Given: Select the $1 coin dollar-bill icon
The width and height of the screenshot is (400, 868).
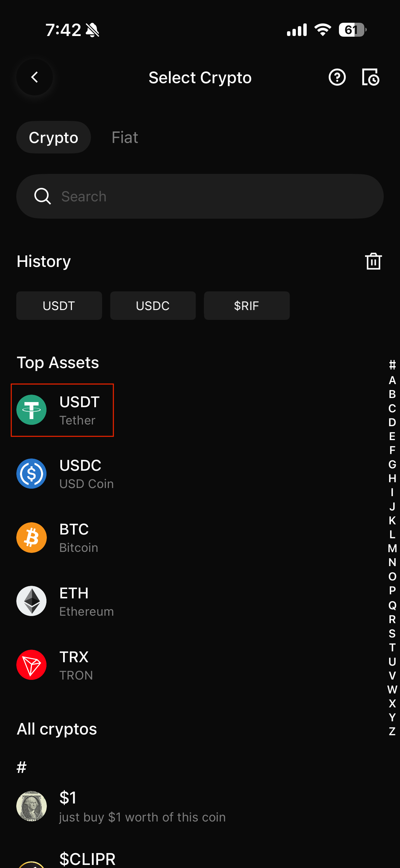Looking at the screenshot, I should (32, 806).
